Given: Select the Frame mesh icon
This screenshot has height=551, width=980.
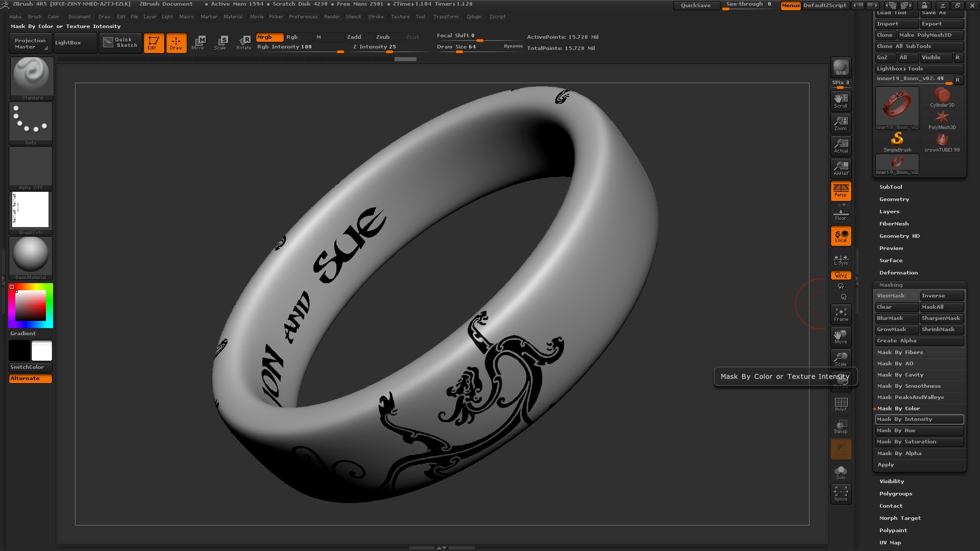Looking at the screenshot, I should [841, 314].
